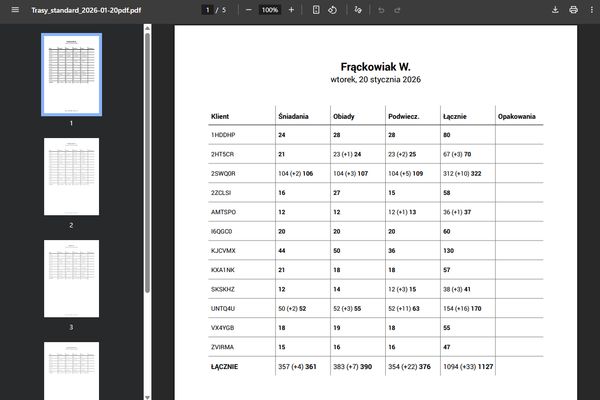Click the redo arrow icon
The width and height of the screenshot is (600, 400).
pyautogui.click(x=397, y=9)
